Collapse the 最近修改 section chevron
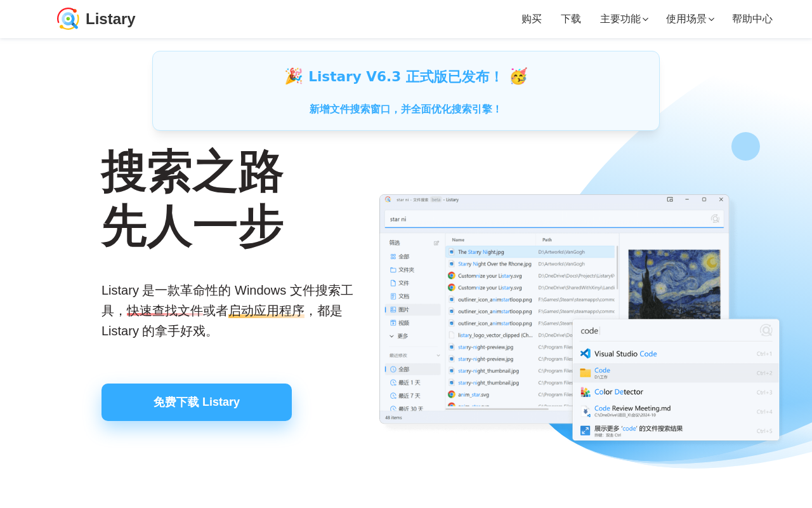This screenshot has width=812, height=508. (x=438, y=356)
